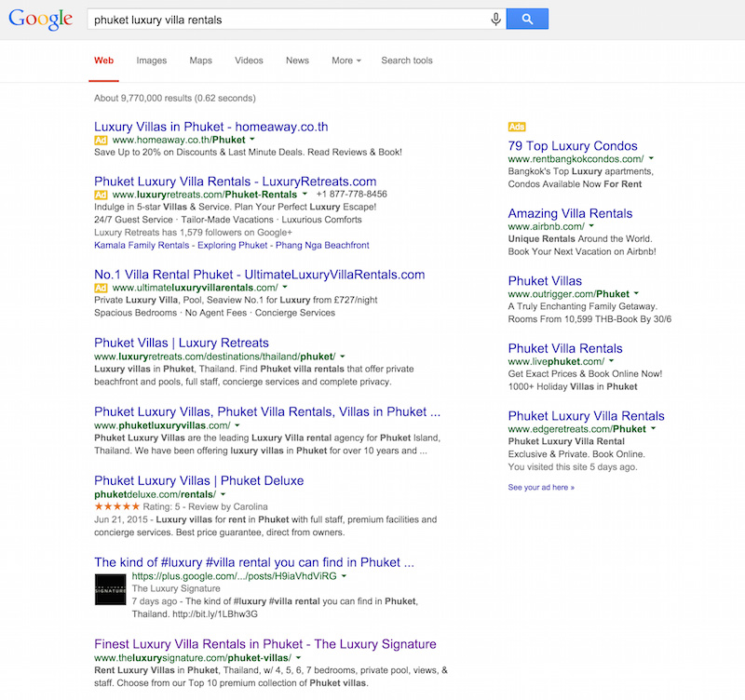Open the More dropdown menu

pyautogui.click(x=346, y=61)
